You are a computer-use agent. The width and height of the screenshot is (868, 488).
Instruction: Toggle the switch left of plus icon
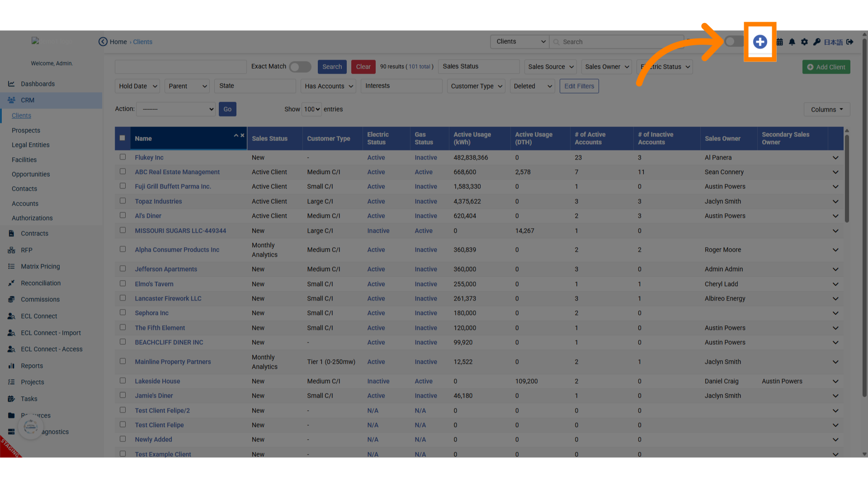734,42
